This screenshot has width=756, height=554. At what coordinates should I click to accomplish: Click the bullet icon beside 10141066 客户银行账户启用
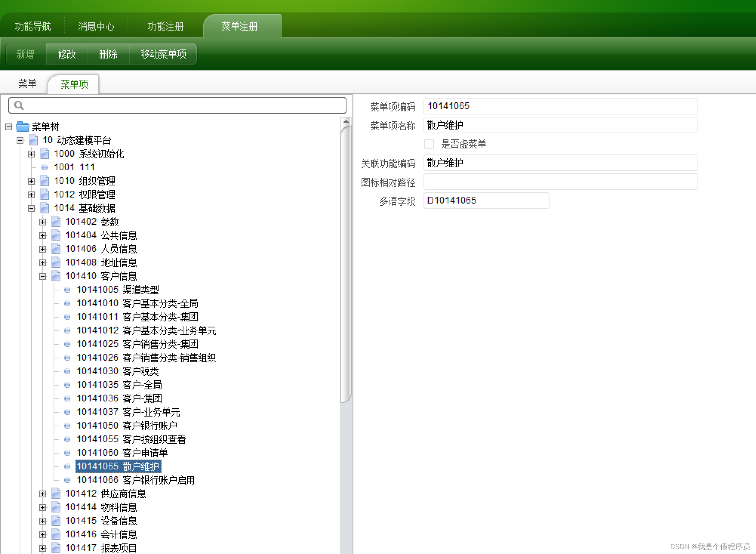click(x=67, y=480)
